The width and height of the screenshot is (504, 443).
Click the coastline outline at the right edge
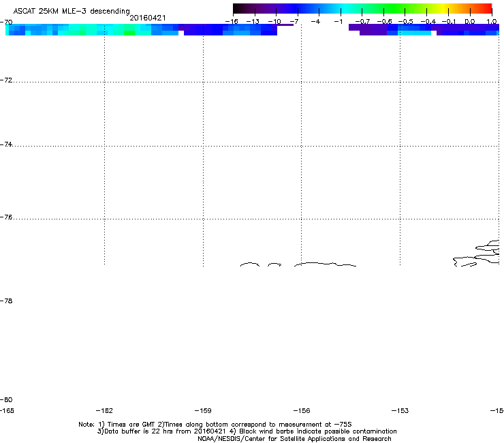click(476, 254)
